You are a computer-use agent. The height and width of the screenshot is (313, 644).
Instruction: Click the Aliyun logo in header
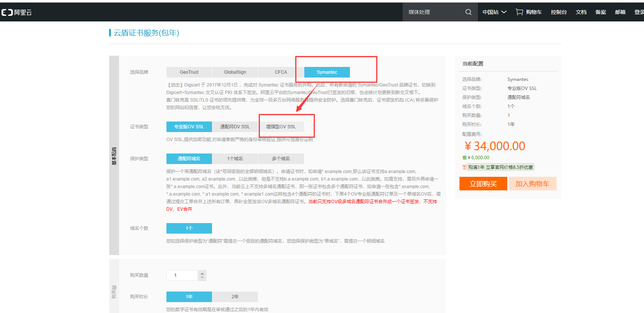17,12
